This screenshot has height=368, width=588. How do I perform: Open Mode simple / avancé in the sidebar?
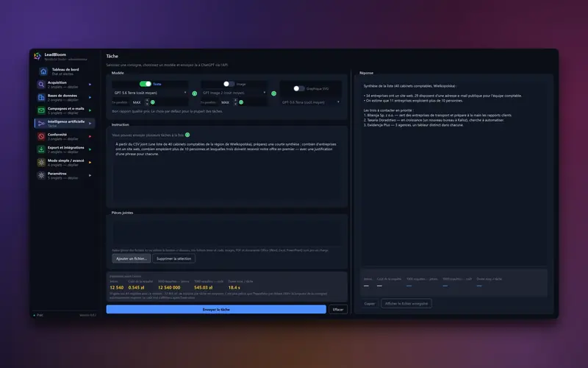(x=65, y=163)
